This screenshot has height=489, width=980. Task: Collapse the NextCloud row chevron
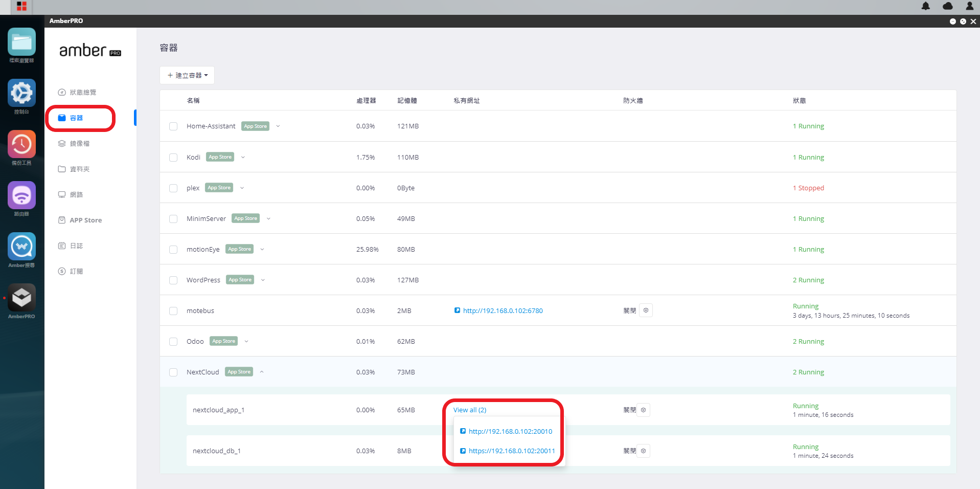click(262, 372)
